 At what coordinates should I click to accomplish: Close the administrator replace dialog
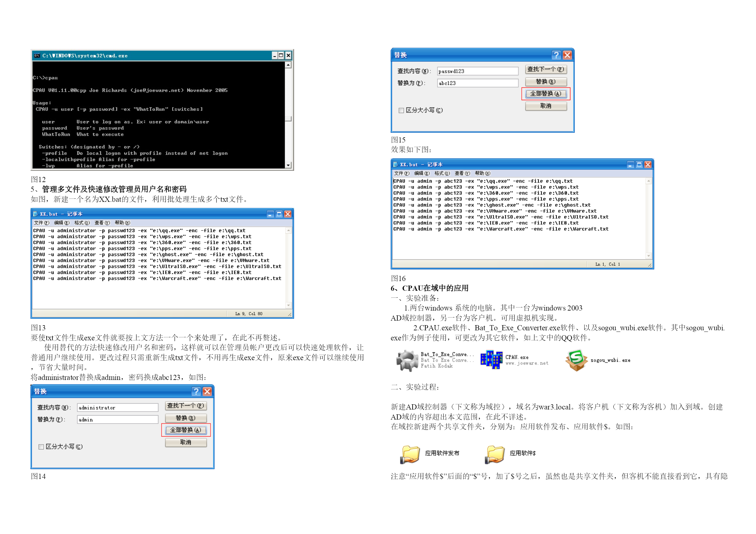click(207, 392)
